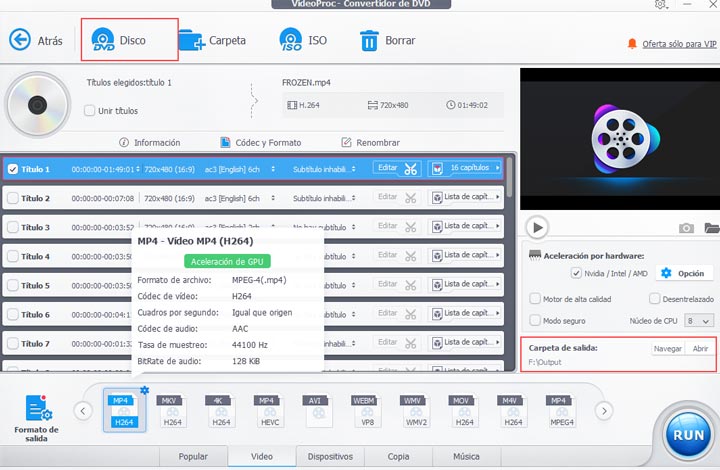Check the Título 5 checkbox
The width and height of the screenshot is (720, 470).
tap(13, 285)
